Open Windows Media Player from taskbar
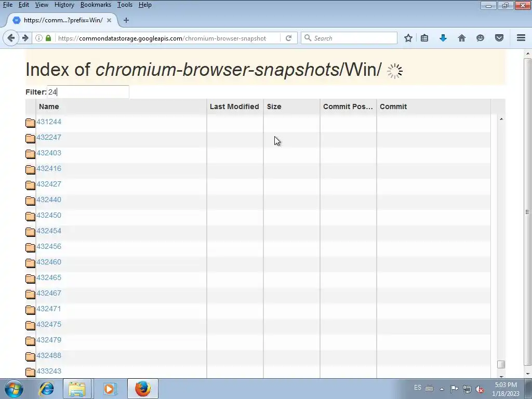The width and height of the screenshot is (532, 399). 109,389
